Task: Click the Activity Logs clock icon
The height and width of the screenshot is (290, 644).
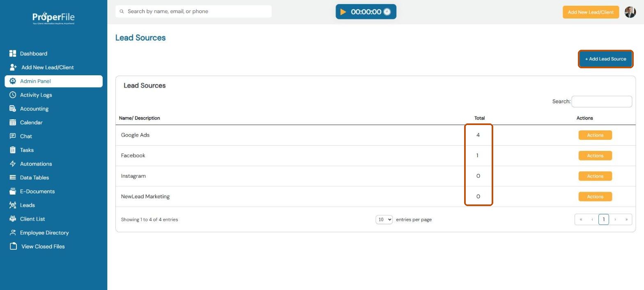Action: pyautogui.click(x=13, y=95)
